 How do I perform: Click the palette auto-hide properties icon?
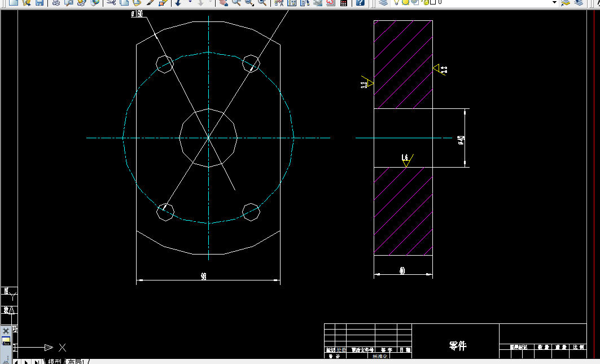pos(6,341)
